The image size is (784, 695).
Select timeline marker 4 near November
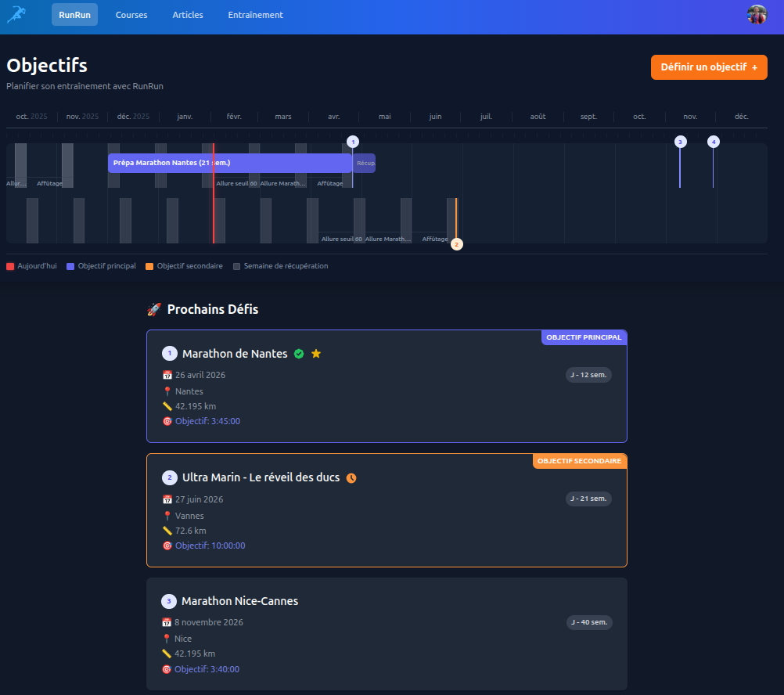point(713,142)
